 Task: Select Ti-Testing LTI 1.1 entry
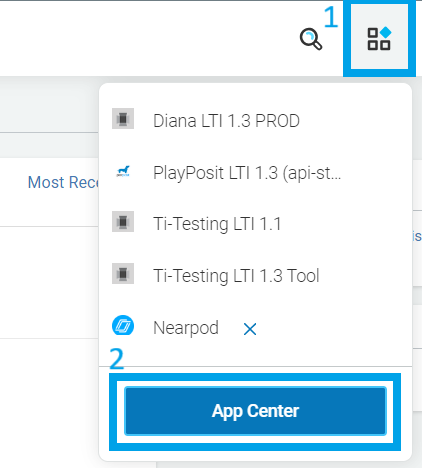(217, 224)
